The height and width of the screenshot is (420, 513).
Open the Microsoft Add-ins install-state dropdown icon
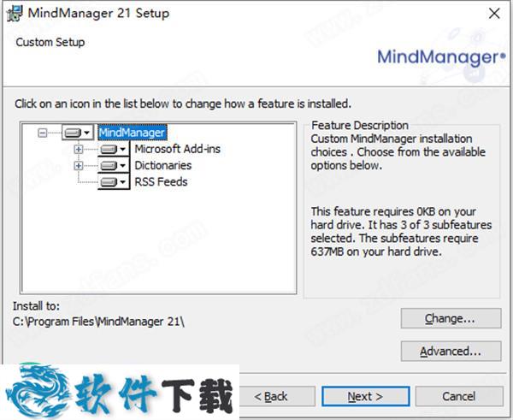click(114, 150)
